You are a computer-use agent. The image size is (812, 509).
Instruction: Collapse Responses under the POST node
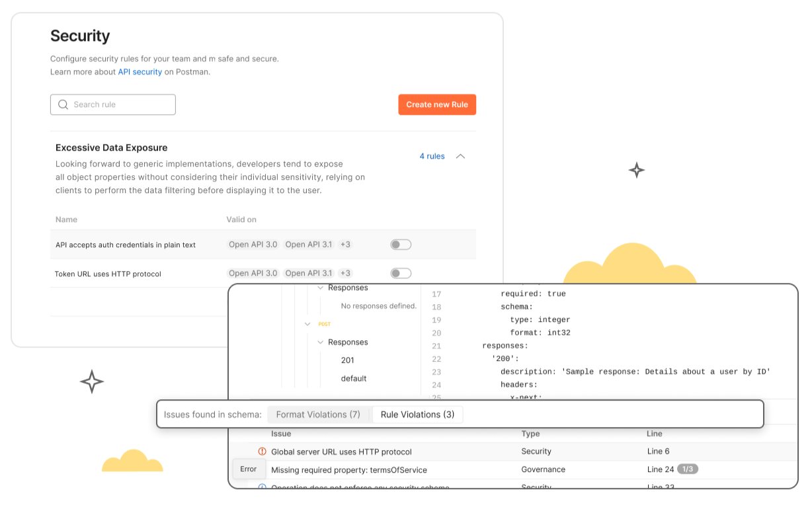pyautogui.click(x=321, y=342)
